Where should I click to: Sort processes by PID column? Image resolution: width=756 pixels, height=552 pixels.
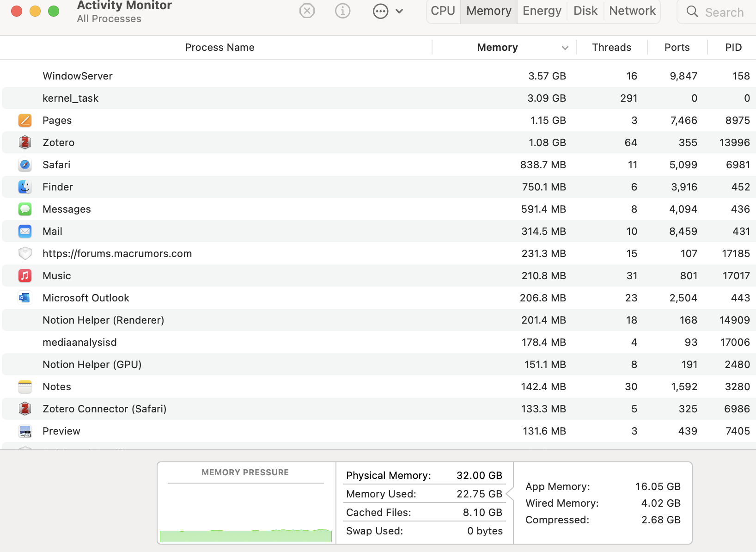pyautogui.click(x=733, y=48)
